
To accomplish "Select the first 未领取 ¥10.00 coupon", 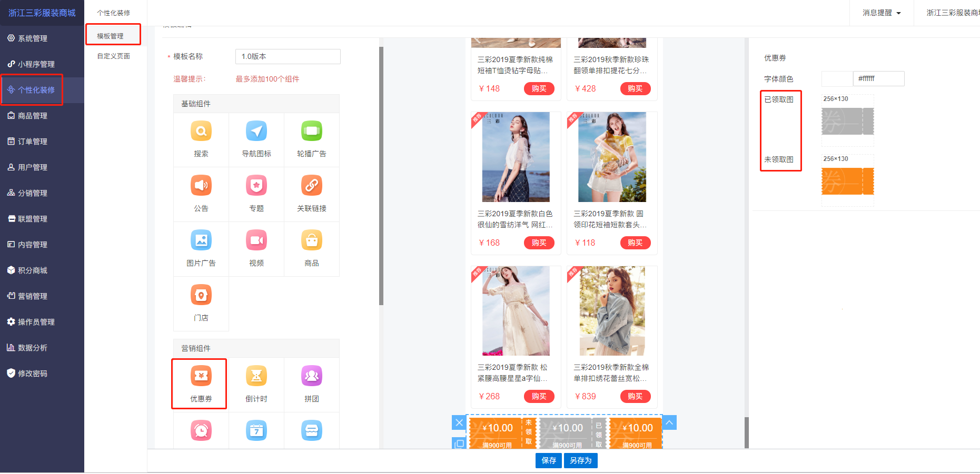I will [x=502, y=433].
